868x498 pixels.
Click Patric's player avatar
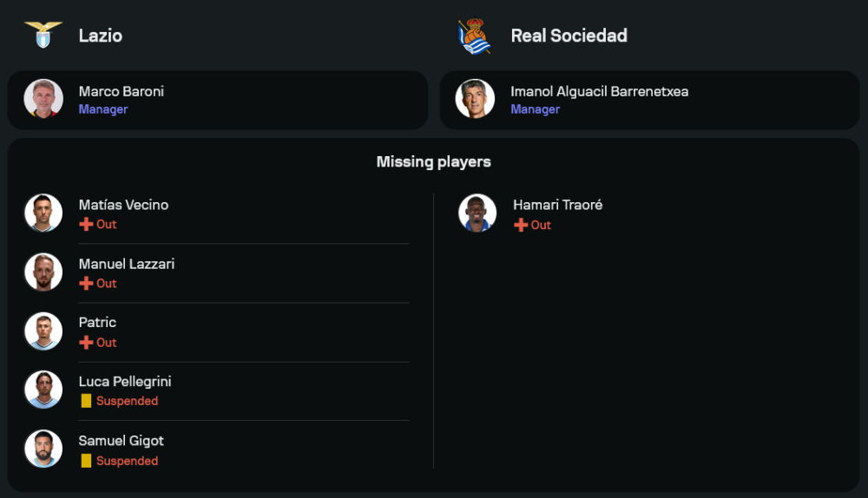click(x=43, y=331)
